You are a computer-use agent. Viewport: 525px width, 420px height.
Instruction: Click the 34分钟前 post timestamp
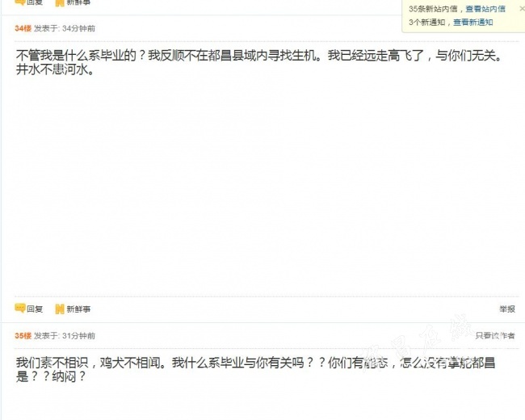pyautogui.click(x=78, y=28)
